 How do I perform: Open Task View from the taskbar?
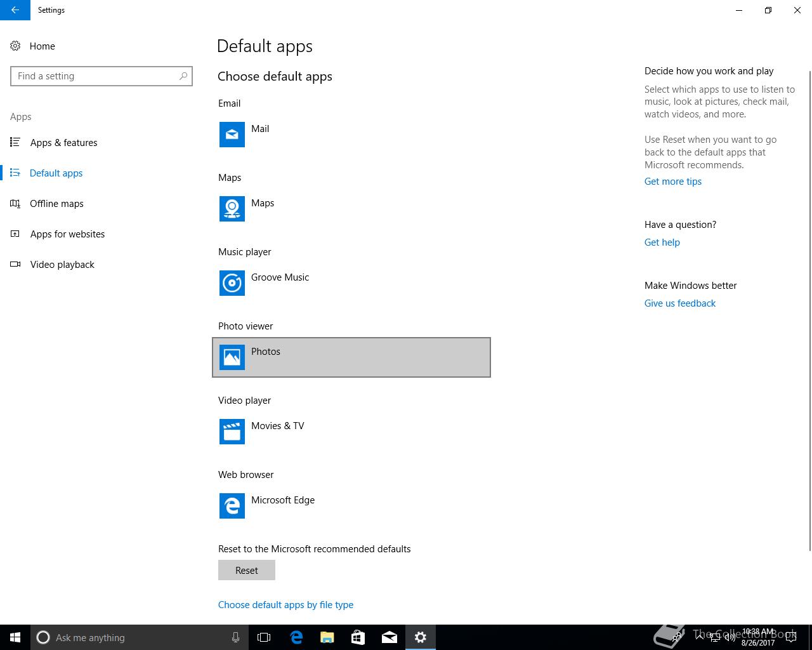click(264, 637)
